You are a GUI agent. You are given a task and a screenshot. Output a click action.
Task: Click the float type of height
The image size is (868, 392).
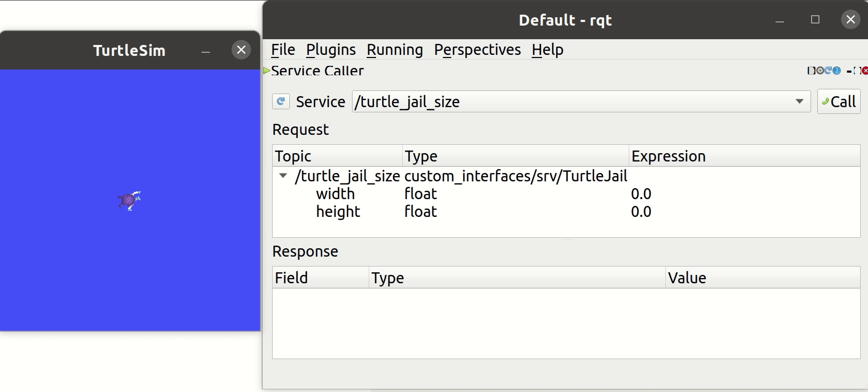(x=420, y=212)
